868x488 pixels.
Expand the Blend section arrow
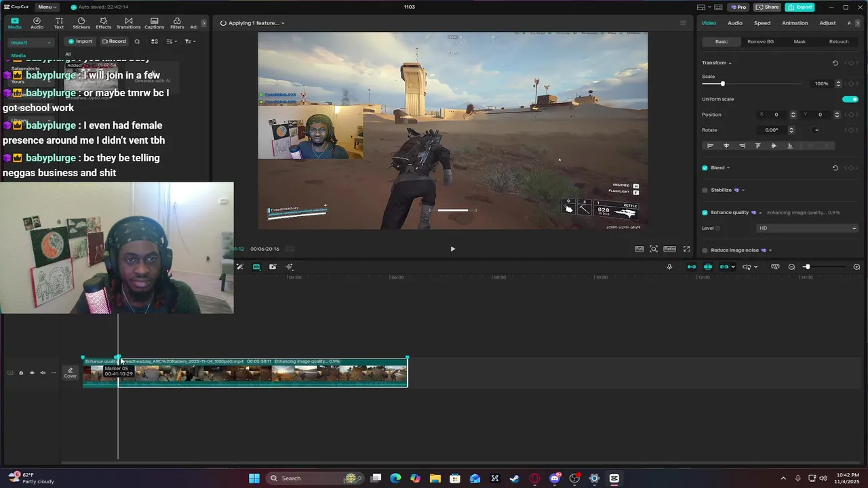728,168
